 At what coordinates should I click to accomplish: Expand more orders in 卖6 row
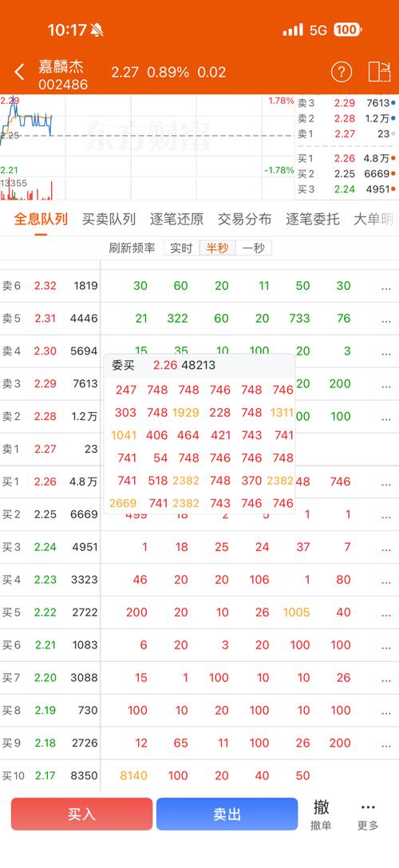(386, 286)
